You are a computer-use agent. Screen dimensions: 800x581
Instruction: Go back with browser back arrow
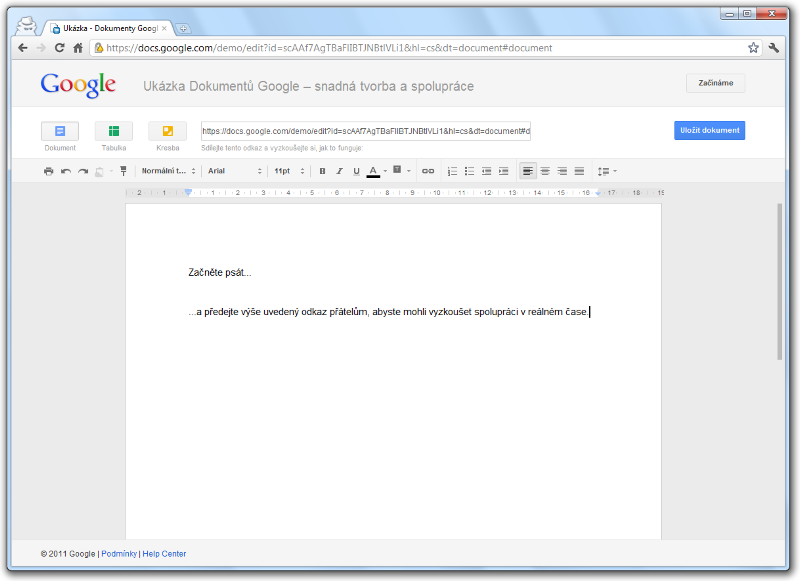[22, 48]
